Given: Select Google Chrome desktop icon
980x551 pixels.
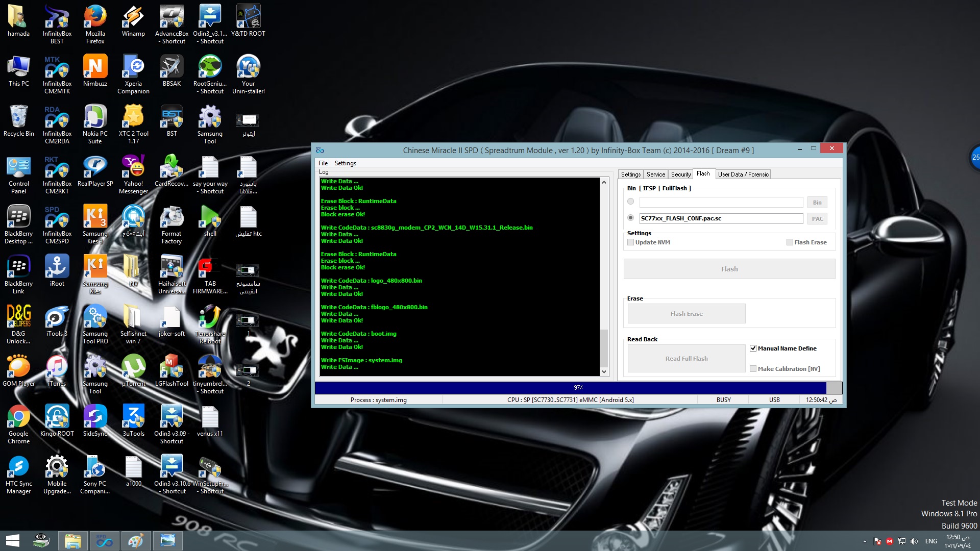Looking at the screenshot, I should [x=18, y=424].
